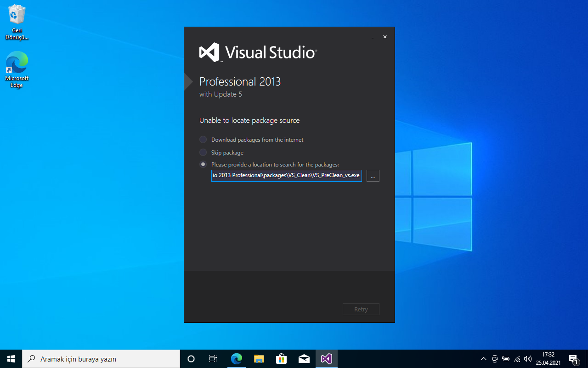Open the browse (...) folder button
This screenshot has width=588, height=368.
click(x=373, y=176)
